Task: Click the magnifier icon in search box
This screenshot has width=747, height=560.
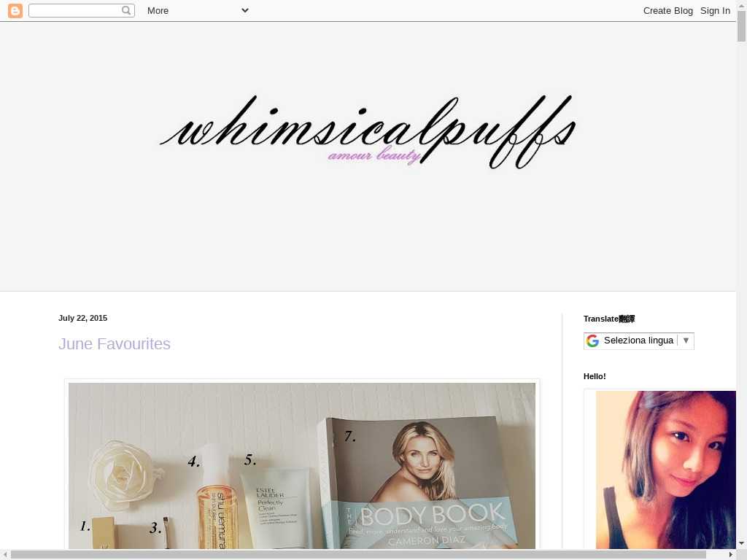Action: pos(126,11)
